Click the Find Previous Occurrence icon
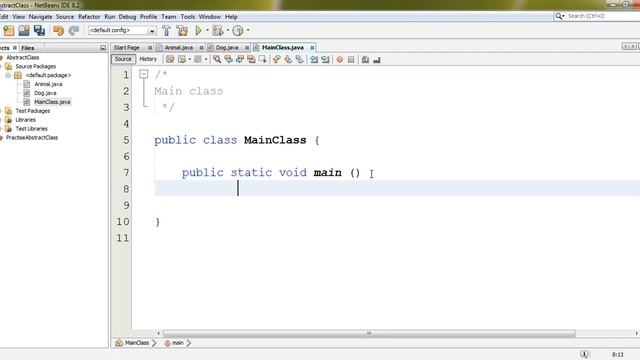This screenshot has width=640, height=360. [x=229, y=60]
